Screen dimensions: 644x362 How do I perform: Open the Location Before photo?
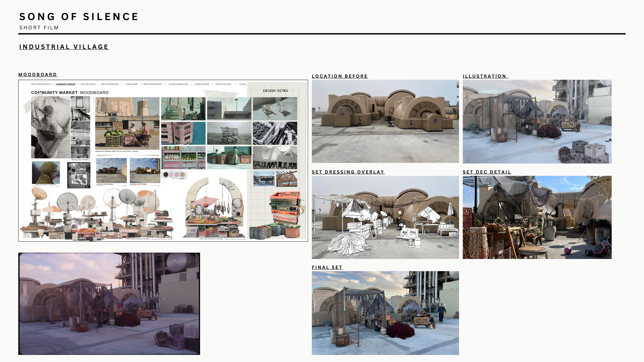click(x=385, y=121)
